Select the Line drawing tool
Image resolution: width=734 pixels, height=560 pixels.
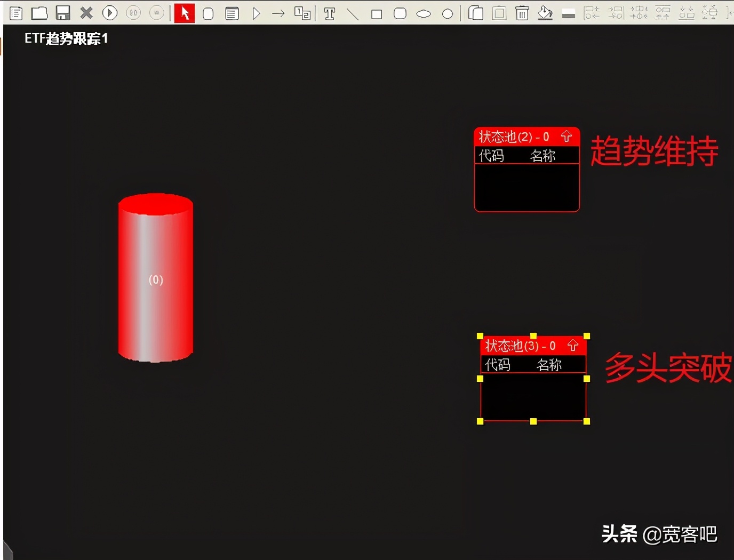(x=353, y=13)
